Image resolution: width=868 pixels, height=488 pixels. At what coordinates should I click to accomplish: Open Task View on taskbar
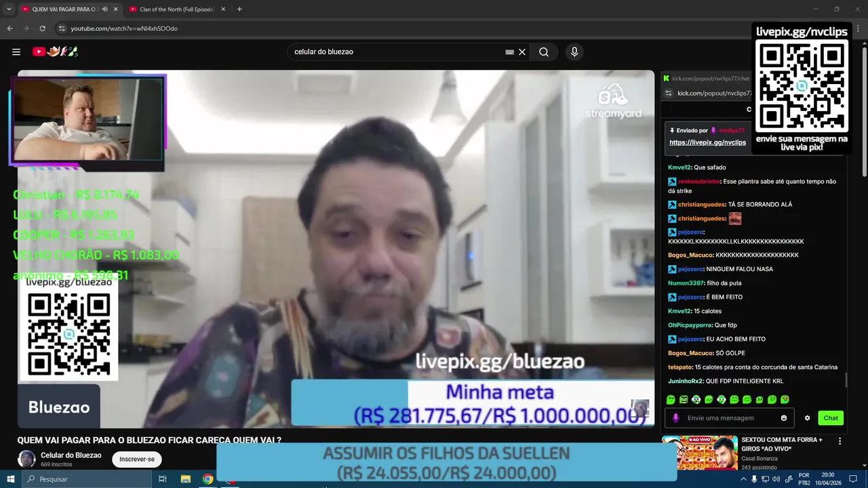[x=163, y=479]
